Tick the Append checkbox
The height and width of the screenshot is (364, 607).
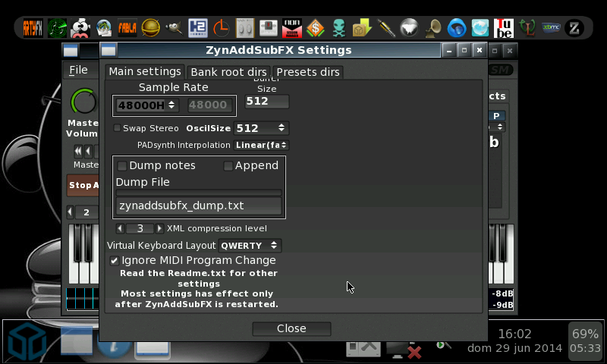click(228, 165)
